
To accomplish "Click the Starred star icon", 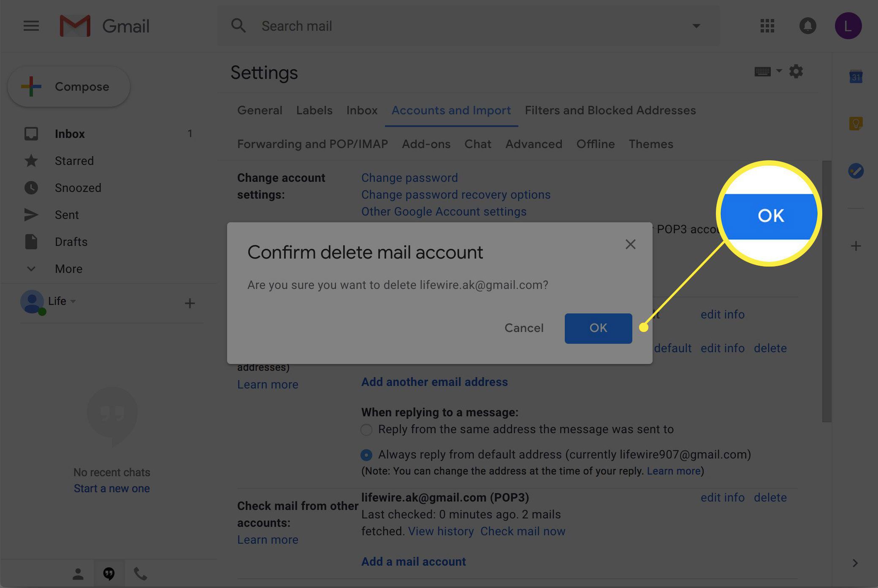I will point(31,161).
